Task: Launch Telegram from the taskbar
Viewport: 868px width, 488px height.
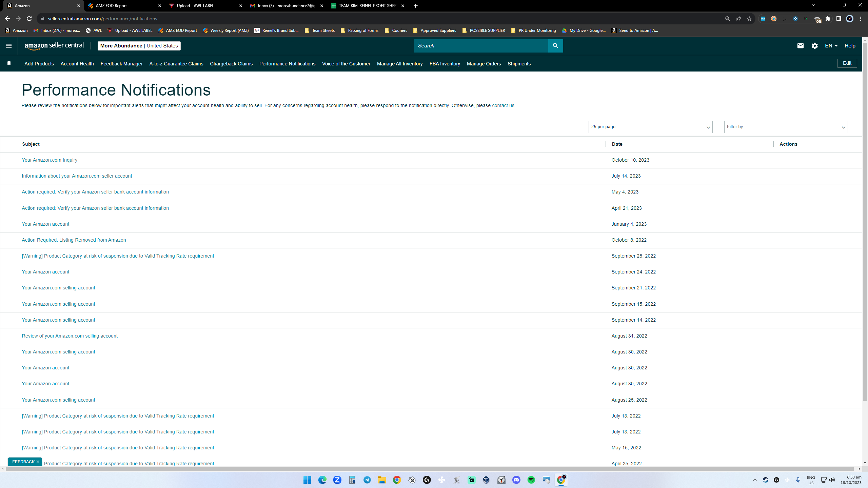Action: [367, 480]
